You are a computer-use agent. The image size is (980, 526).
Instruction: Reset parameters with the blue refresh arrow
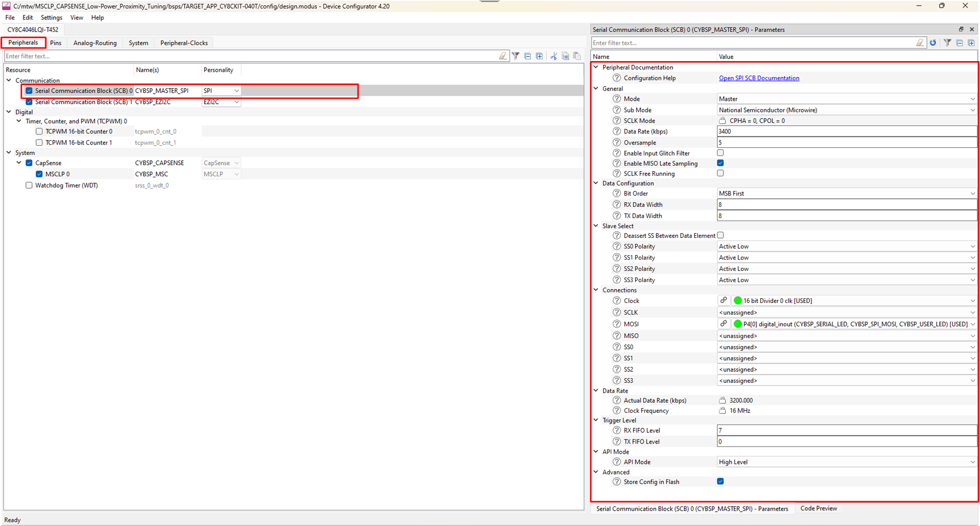pyautogui.click(x=933, y=43)
